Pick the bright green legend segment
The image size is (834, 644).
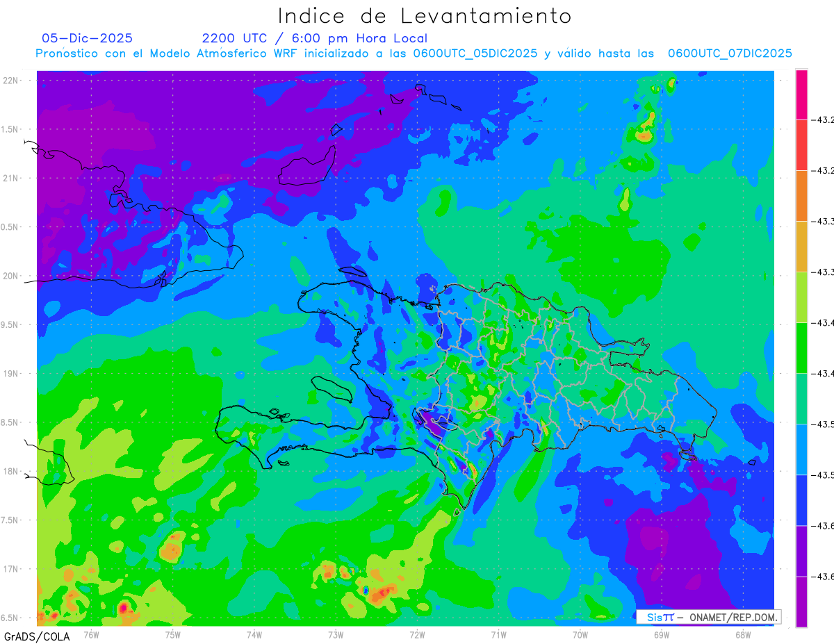click(801, 348)
